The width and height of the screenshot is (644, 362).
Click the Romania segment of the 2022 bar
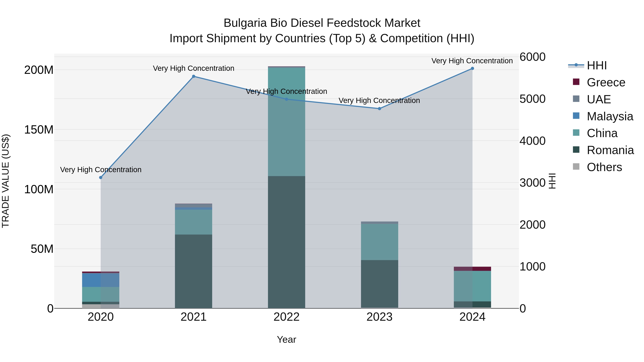(287, 242)
